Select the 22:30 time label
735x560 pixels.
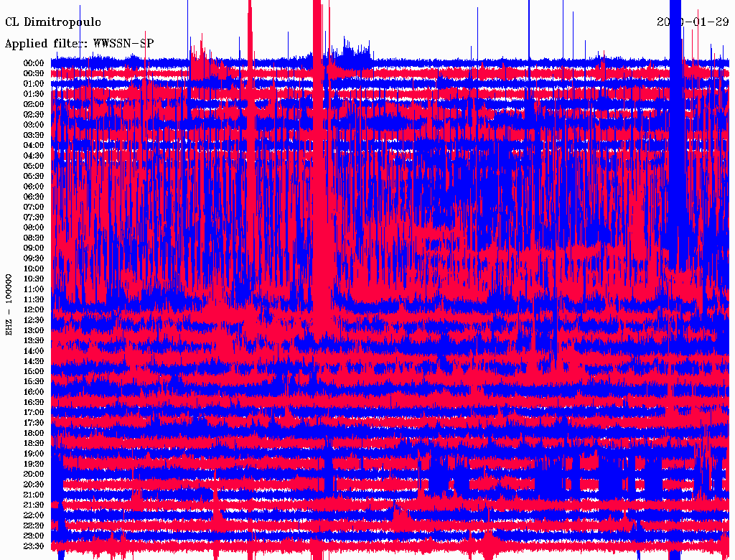click(34, 526)
